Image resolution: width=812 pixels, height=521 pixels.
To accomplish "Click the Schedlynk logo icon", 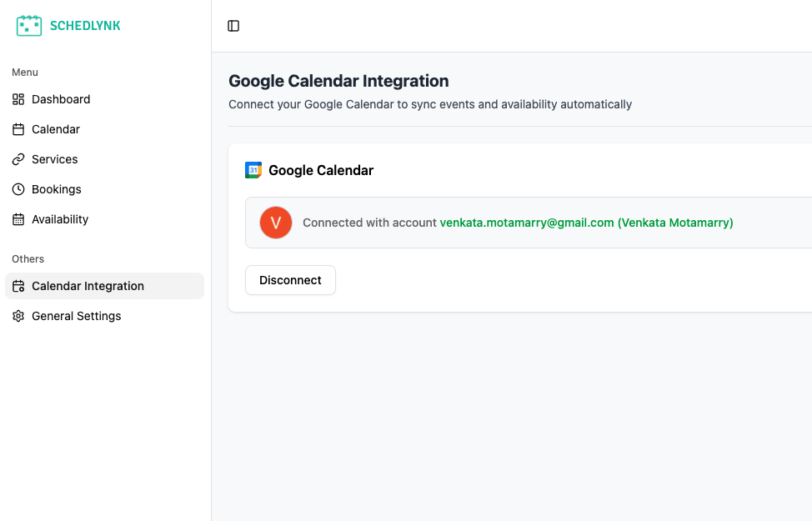I will [29, 25].
